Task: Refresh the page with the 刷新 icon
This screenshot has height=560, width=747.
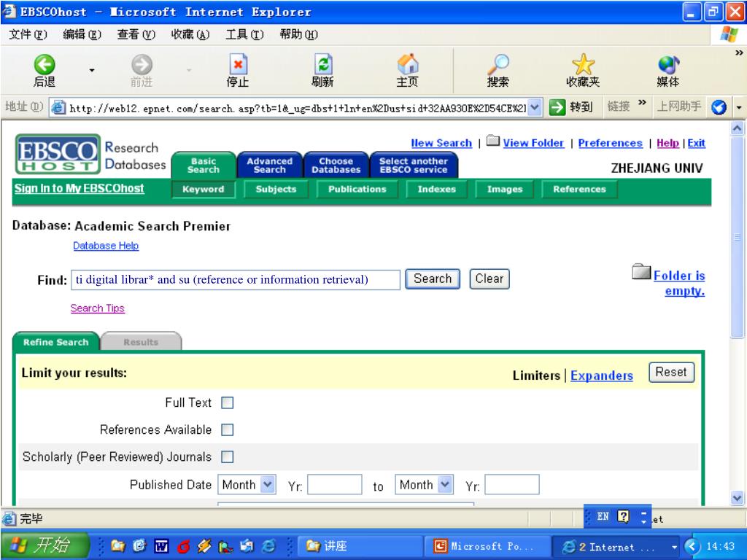Action: pyautogui.click(x=322, y=64)
